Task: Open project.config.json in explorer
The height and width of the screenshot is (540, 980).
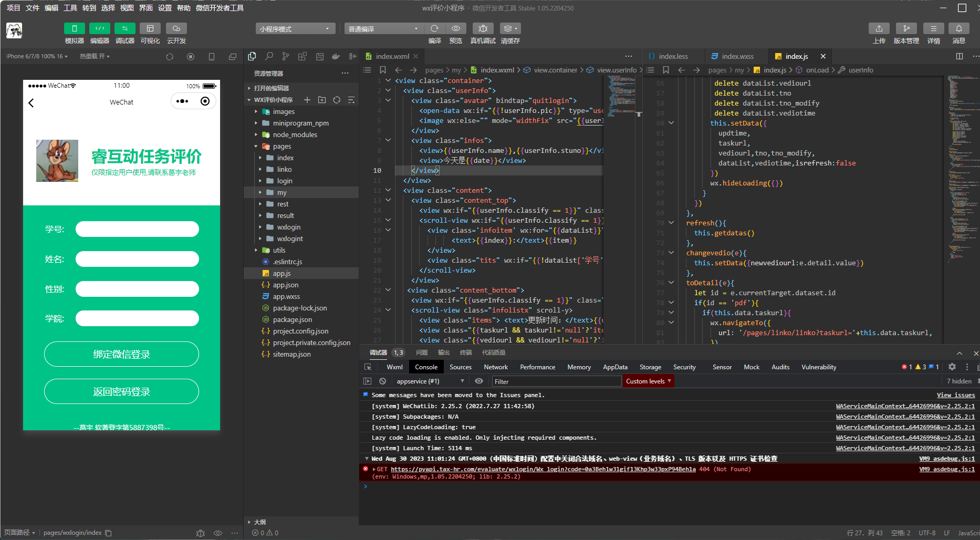Action: (301, 331)
